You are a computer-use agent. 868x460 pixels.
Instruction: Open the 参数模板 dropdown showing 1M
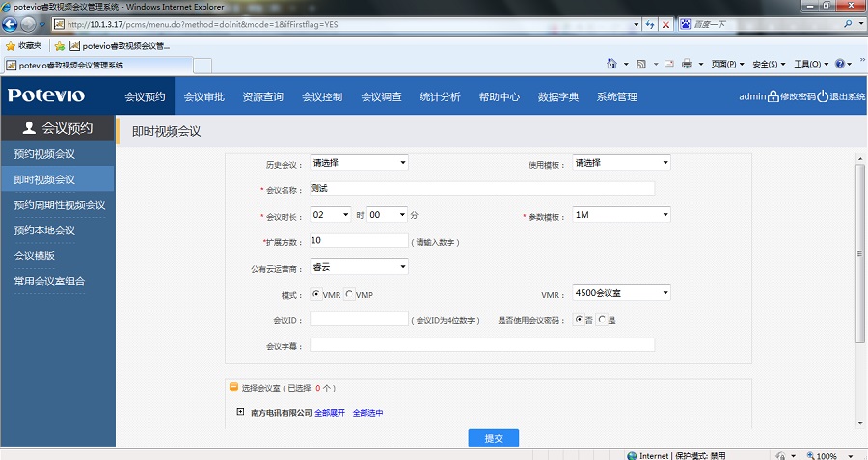click(621, 214)
